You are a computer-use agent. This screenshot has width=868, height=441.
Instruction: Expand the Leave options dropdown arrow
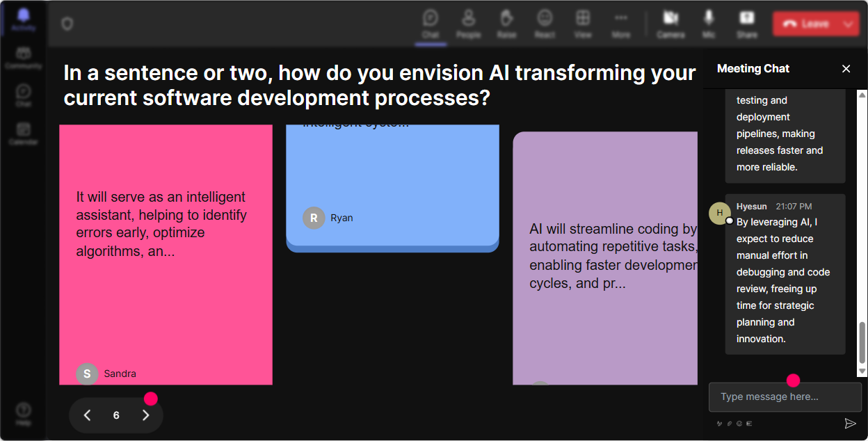point(849,24)
